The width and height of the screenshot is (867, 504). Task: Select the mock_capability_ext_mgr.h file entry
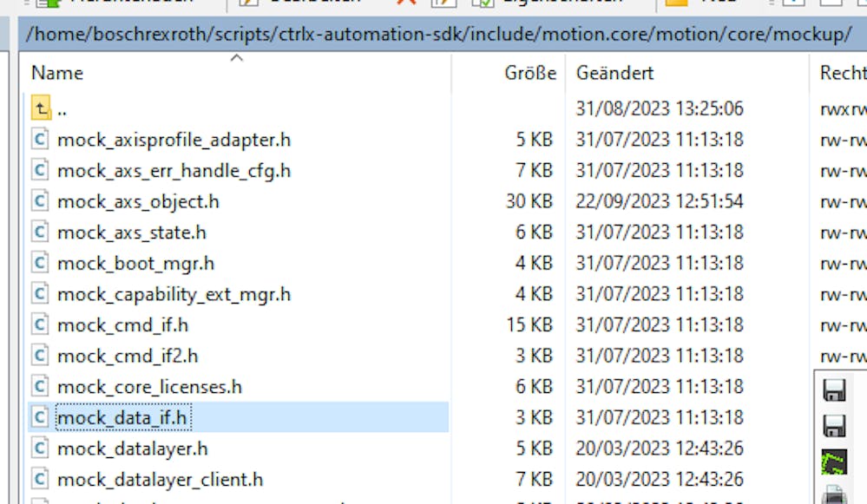click(x=174, y=294)
